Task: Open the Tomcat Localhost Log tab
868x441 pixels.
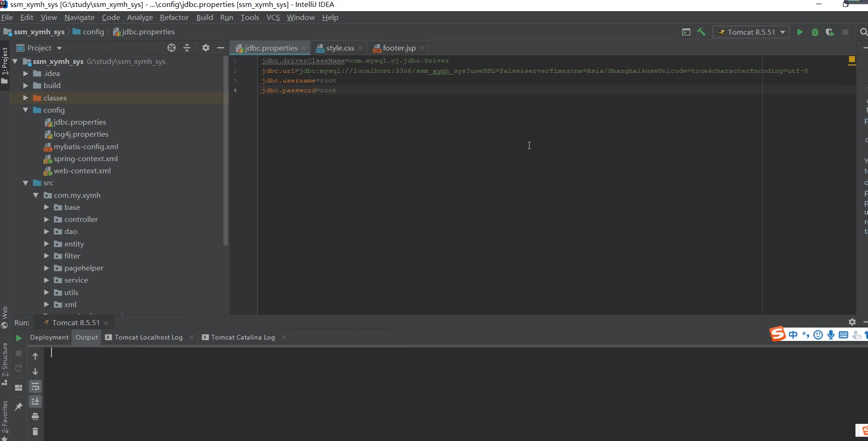Action: tap(149, 337)
